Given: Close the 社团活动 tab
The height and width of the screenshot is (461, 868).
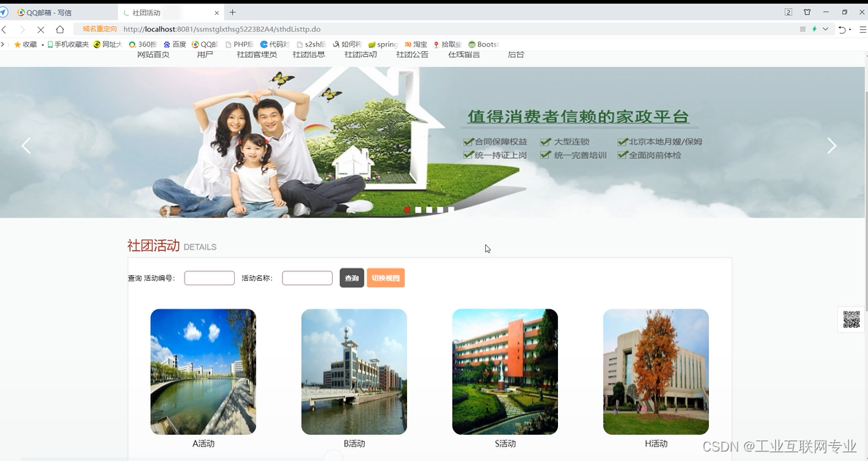Looking at the screenshot, I should [x=217, y=12].
